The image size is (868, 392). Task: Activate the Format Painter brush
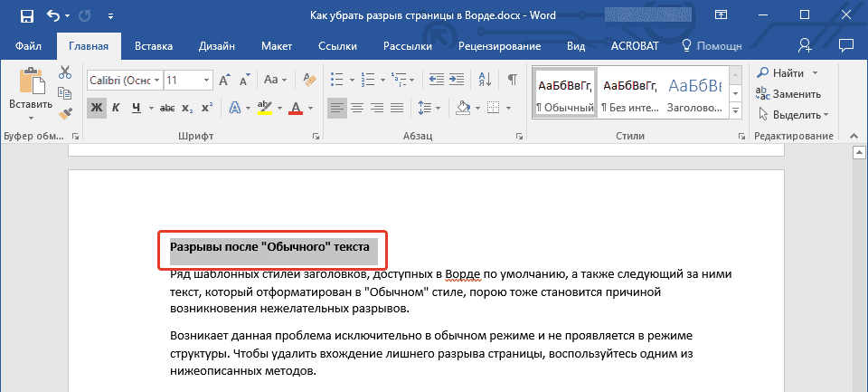pyautogui.click(x=65, y=113)
